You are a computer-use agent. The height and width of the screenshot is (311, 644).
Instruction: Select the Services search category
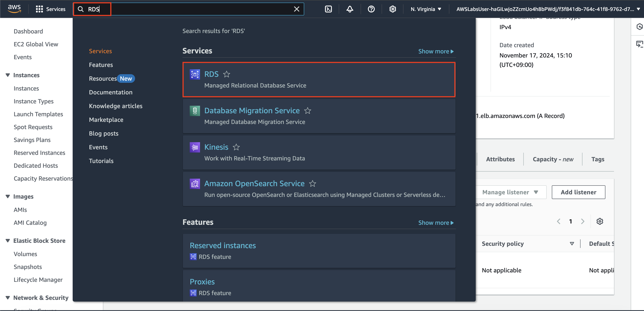tap(100, 51)
